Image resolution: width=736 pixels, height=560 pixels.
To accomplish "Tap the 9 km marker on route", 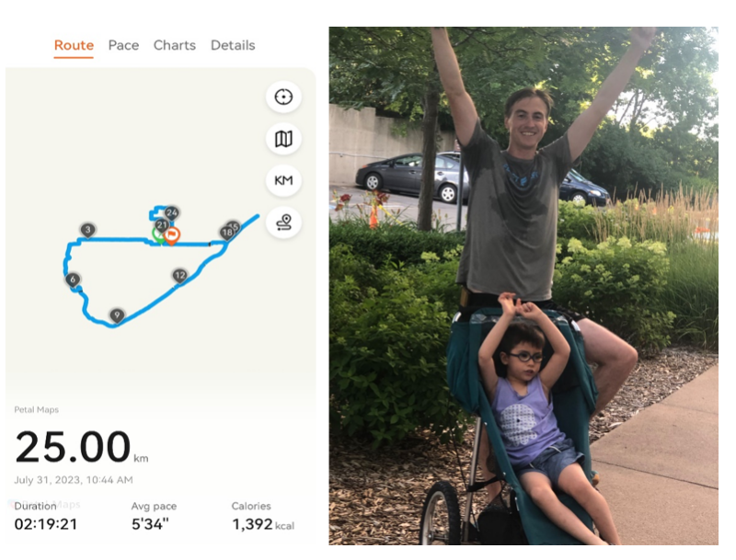I will pos(116,315).
